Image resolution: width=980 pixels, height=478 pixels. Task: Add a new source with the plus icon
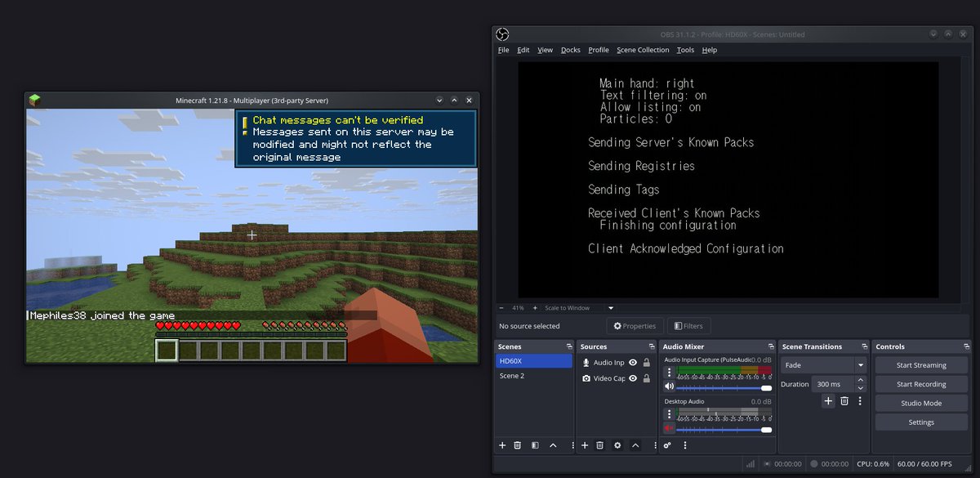[585, 445]
